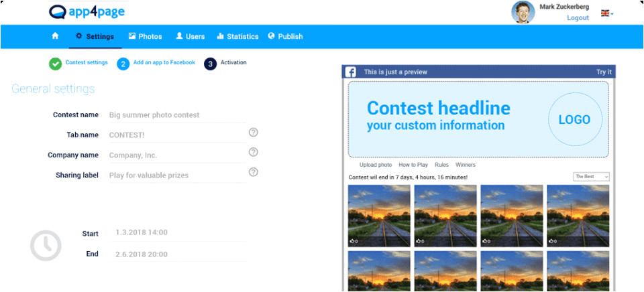Click the End date field
The height and width of the screenshot is (292, 644).
point(176,254)
